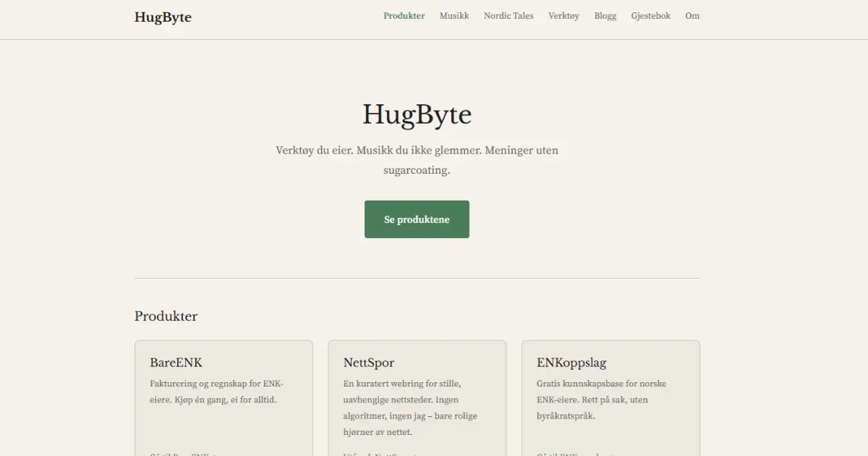This screenshot has width=868, height=456.
Task: Click the horizontal divider above Produkter section
Action: tap(417, 278)
